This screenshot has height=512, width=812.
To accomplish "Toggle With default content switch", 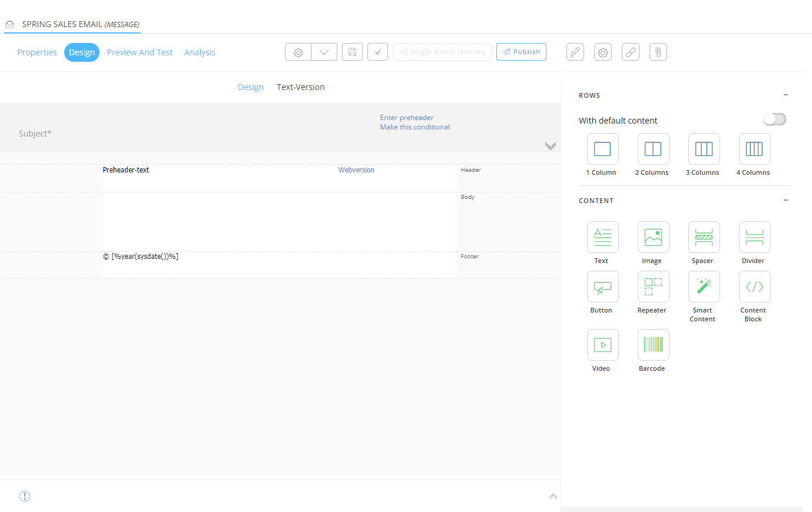I will coord(774,119).
